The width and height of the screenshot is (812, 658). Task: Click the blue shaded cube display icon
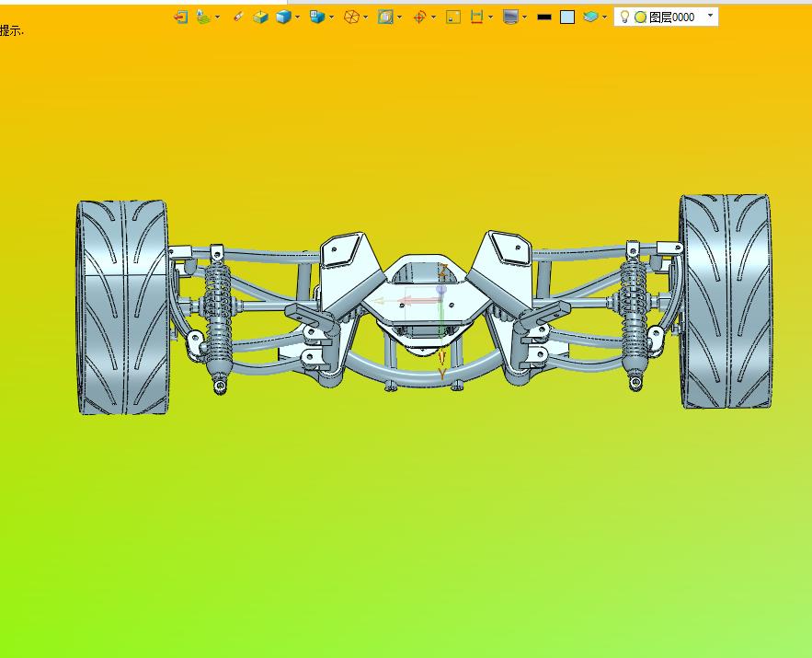click(x=283, y=17)
